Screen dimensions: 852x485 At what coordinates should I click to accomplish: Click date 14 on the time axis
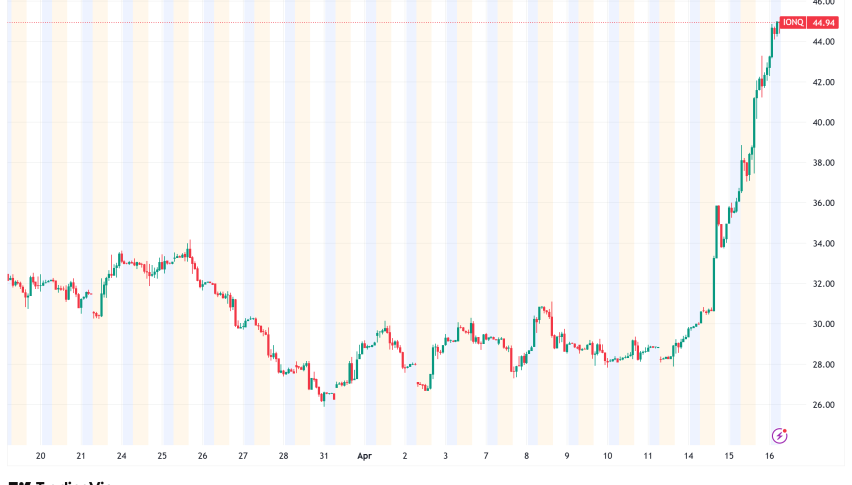[689, 455]
